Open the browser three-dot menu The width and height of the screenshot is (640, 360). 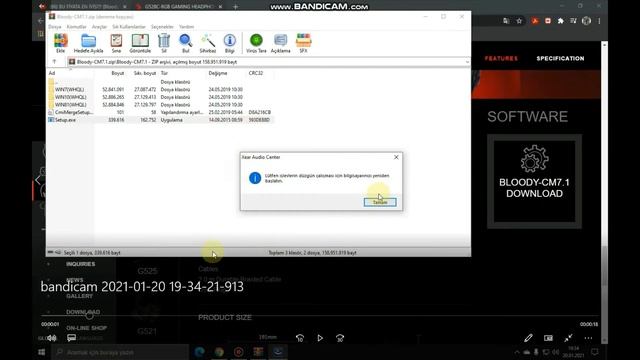[x=599, y=21]
